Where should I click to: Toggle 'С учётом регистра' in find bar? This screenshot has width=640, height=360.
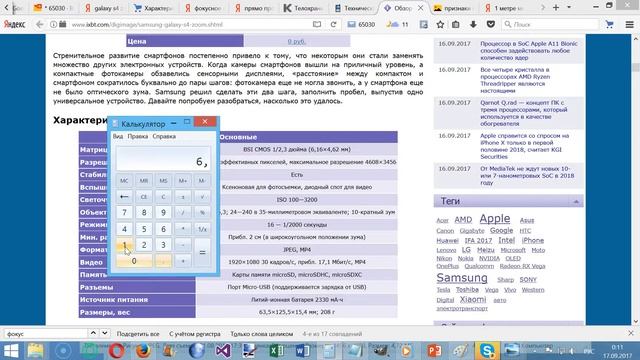click(195, 334)
